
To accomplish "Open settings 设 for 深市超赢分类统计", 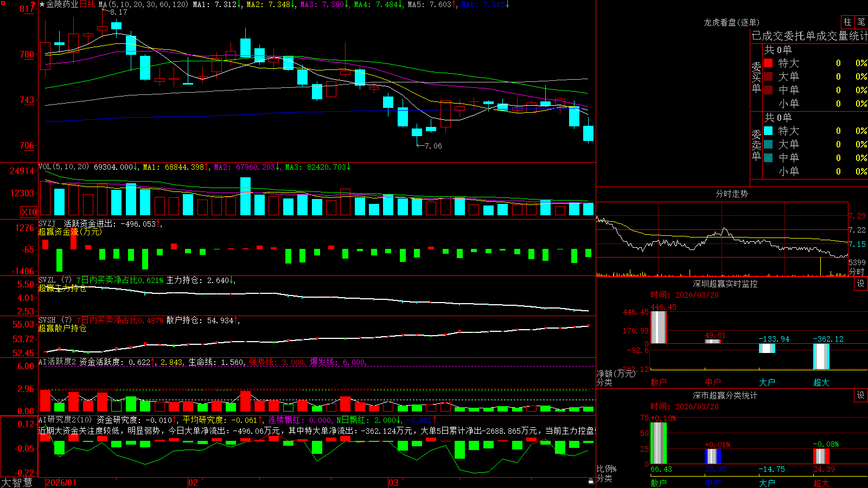I will click(x=861, y=395).
